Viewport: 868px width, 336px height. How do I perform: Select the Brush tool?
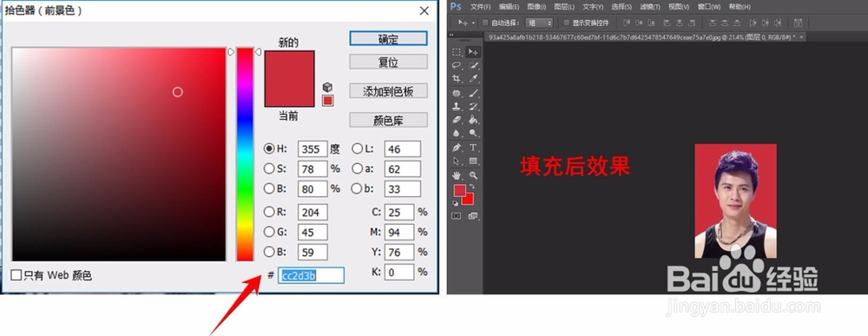pos(473,93)
